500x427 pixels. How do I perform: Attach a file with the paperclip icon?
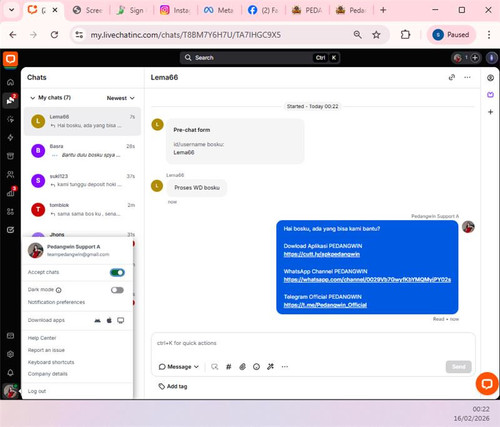(x=242, y=367)
